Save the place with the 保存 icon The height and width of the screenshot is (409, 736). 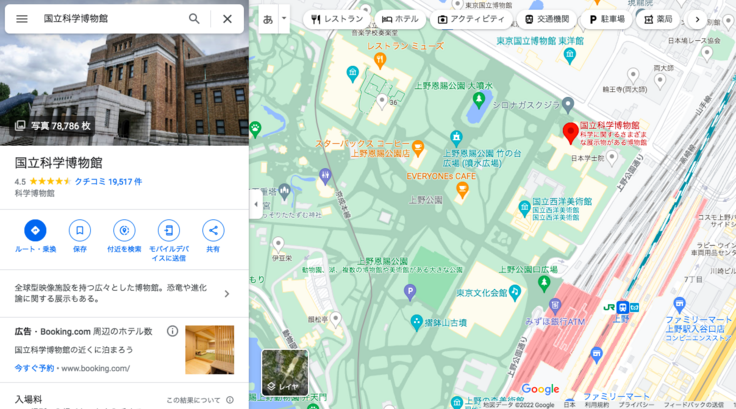pos(80,231)
